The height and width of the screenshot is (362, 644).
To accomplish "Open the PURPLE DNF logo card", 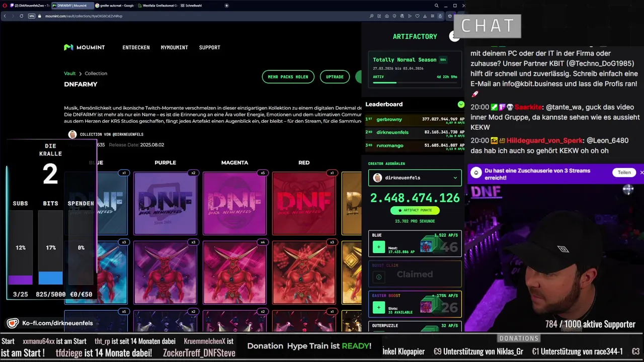I will [x=165, y=203].
